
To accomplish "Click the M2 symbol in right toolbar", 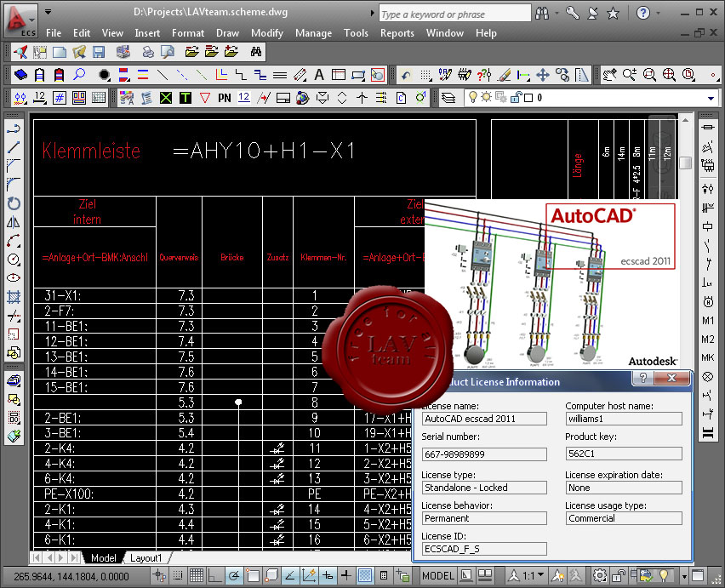I will point(708,340).
